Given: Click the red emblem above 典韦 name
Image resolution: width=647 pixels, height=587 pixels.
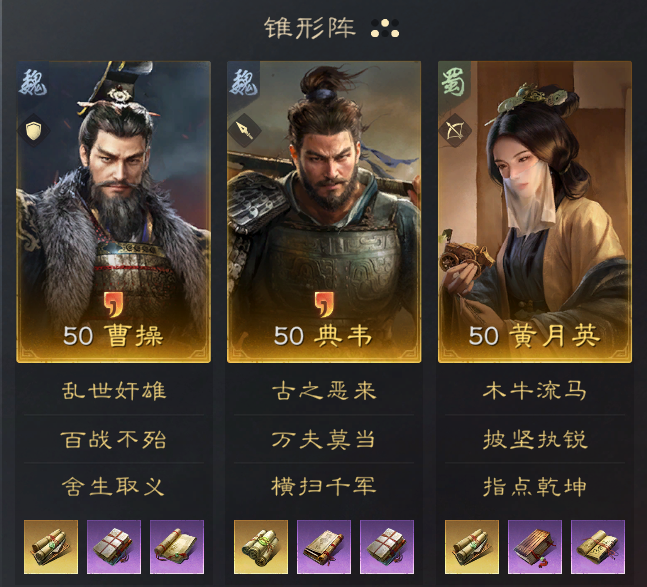Looking at the screenshot, I should click(x=324, y=304).
